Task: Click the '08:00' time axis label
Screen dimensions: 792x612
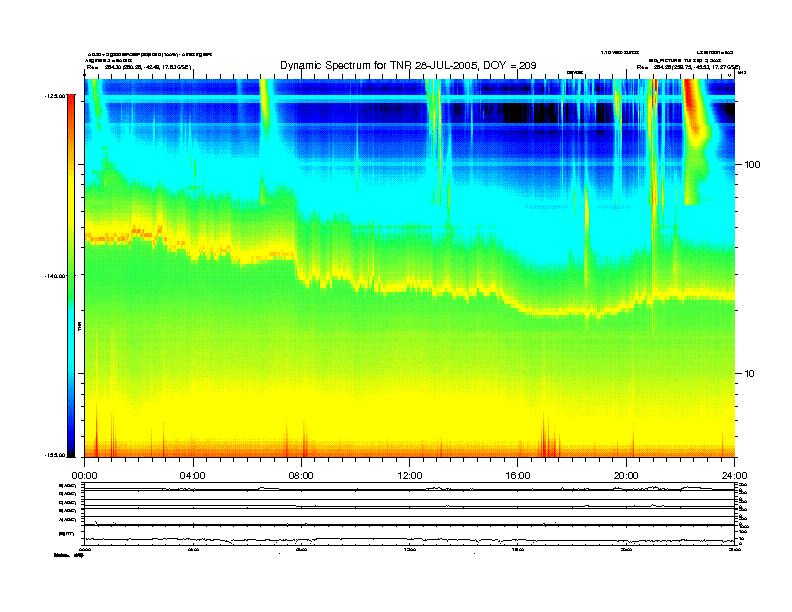Action: [x=301, y=476]
